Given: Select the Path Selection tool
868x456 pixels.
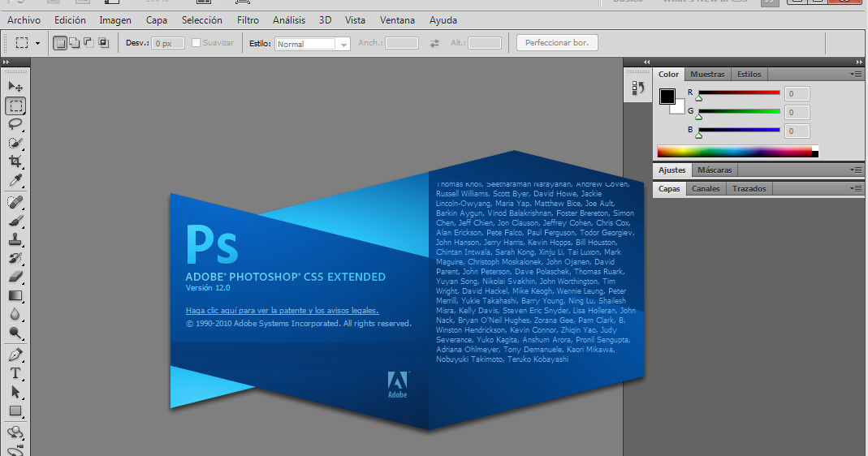Looking at the screenshot, I should (x=15, y=393).
